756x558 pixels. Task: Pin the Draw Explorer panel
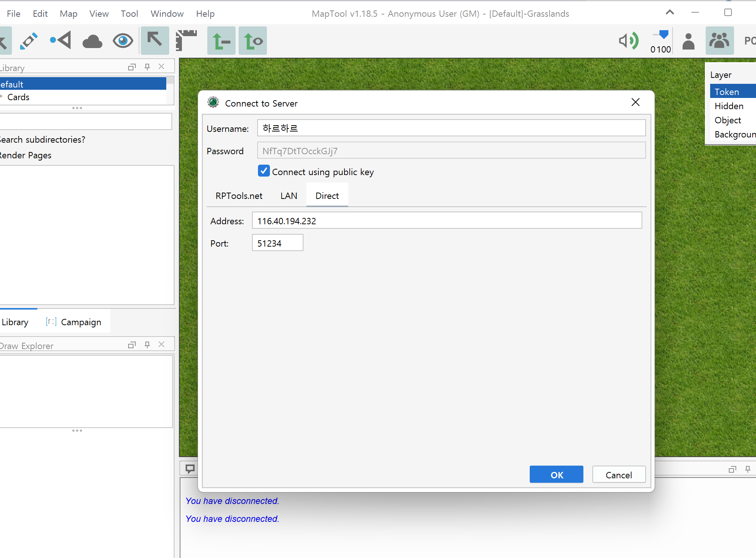[147, 345]
